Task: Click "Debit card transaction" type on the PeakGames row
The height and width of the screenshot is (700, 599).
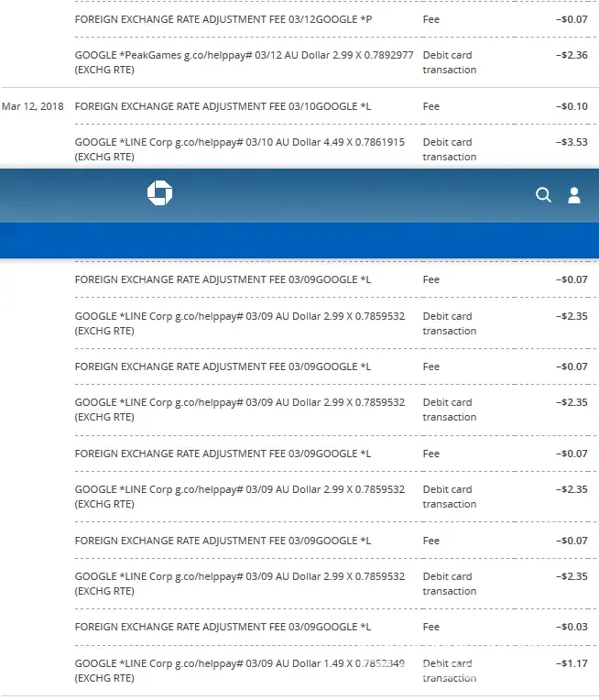Action: click(x=449, y=62)
